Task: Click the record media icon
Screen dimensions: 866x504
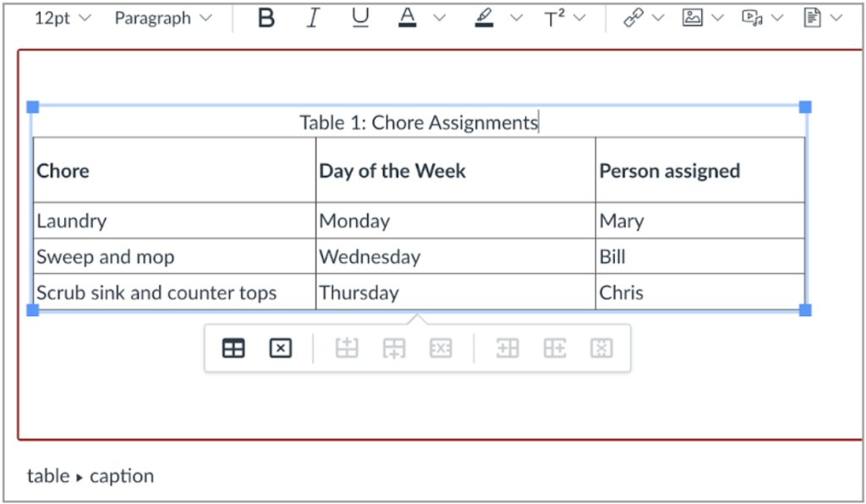Action: (x=753, y=18)
